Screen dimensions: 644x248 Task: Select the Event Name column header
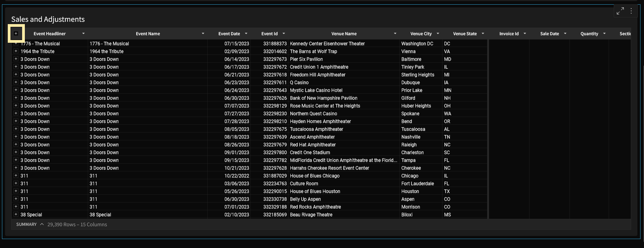[x=148, y=34]
